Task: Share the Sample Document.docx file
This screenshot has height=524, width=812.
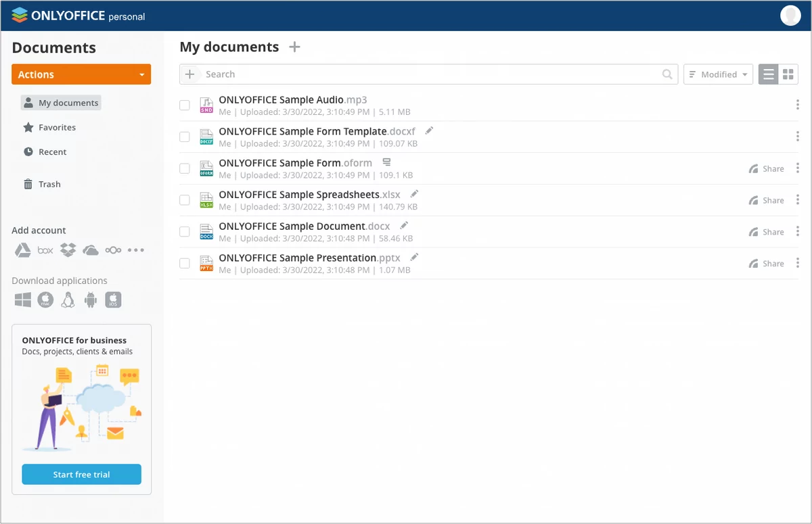Action: click(x=766, y=232)
